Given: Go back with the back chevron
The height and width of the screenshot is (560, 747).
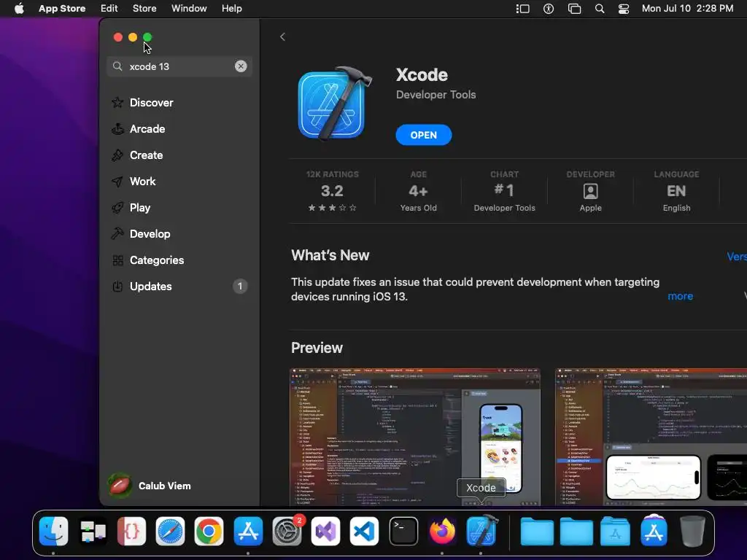Looking at the screenshot, I should [282, 36].
